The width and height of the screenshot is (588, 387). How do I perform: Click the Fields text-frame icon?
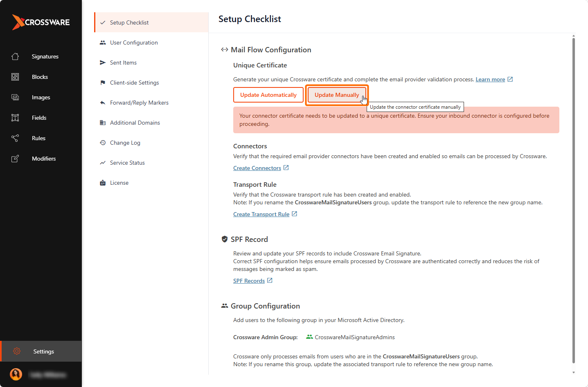tap(15, 118)
